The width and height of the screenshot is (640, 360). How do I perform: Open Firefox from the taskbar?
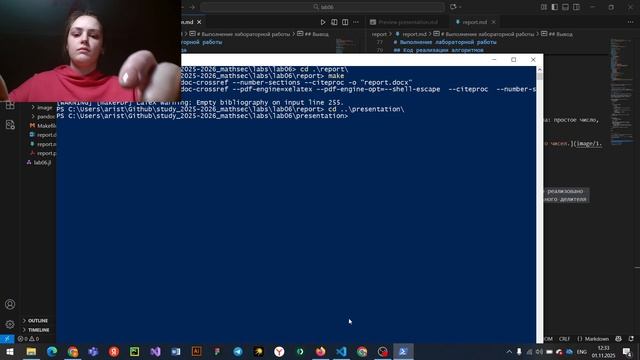click(x=320, y=351)
